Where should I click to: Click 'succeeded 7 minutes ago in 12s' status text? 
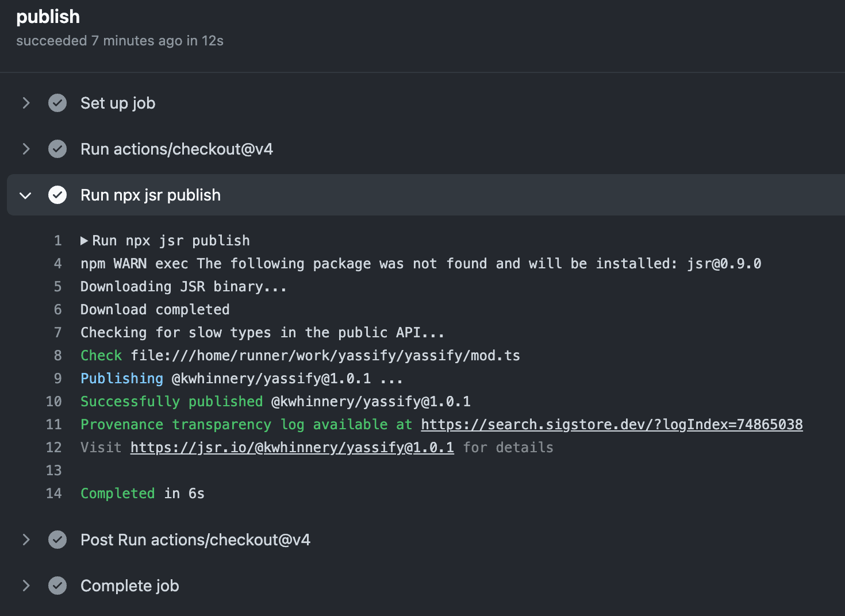click(x=120, y=41)
